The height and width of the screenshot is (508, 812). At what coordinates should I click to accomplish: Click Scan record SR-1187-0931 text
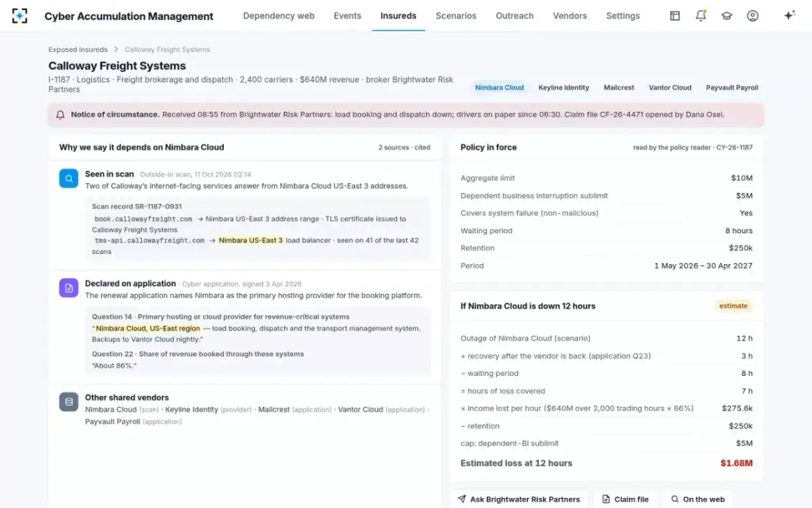pos(137,206)
